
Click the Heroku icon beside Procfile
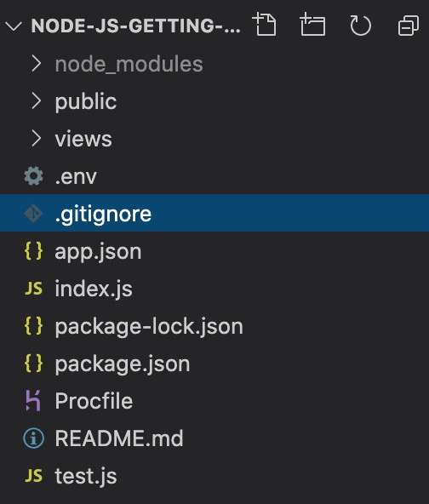33,401
